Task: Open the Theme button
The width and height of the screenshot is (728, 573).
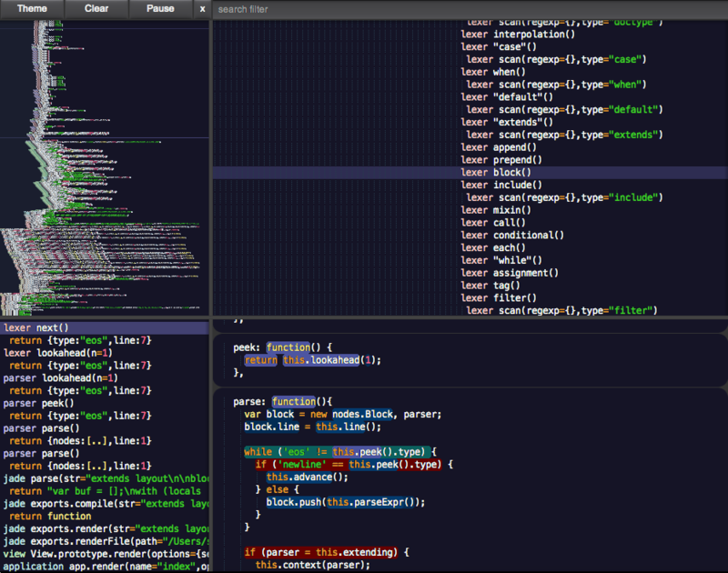Action: point(32,9)
